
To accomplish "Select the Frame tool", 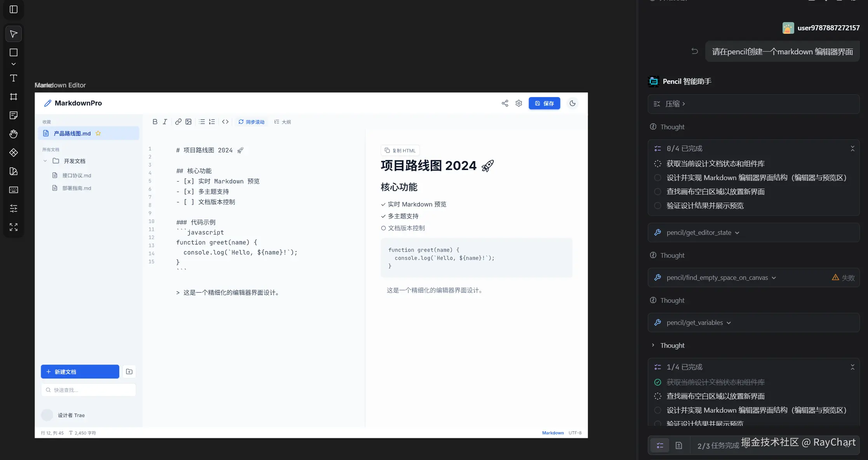I will click(14, 97).
